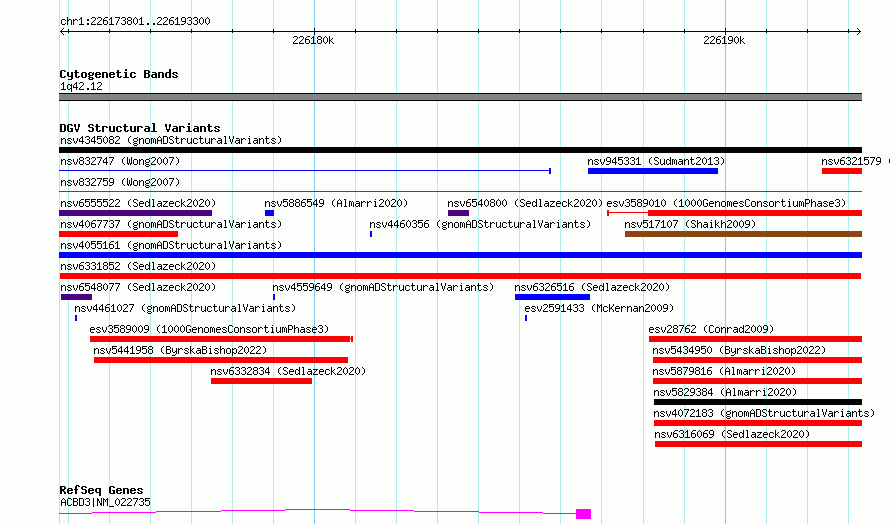Open esv3589010 (1000GenomesConsortiumPhase3) label
Image resolution: width=890 pixels, height=524 pixels.
click(x=726, y=203)
